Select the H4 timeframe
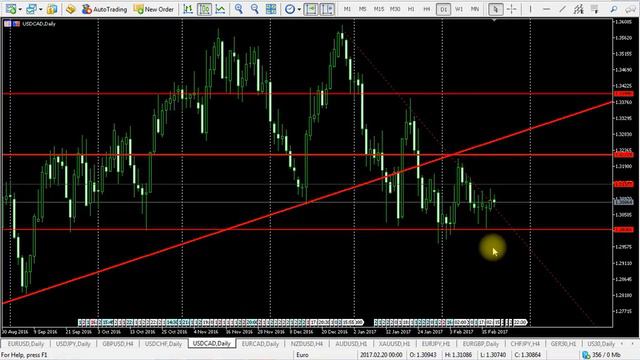640x360 pixels. click(x=427, y=9)
